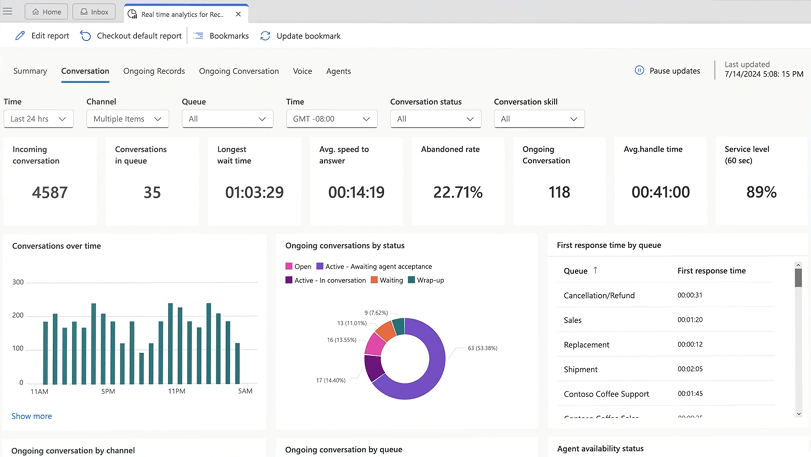
Task: Open the hamburger navigation menu
Action: point(8,12)
